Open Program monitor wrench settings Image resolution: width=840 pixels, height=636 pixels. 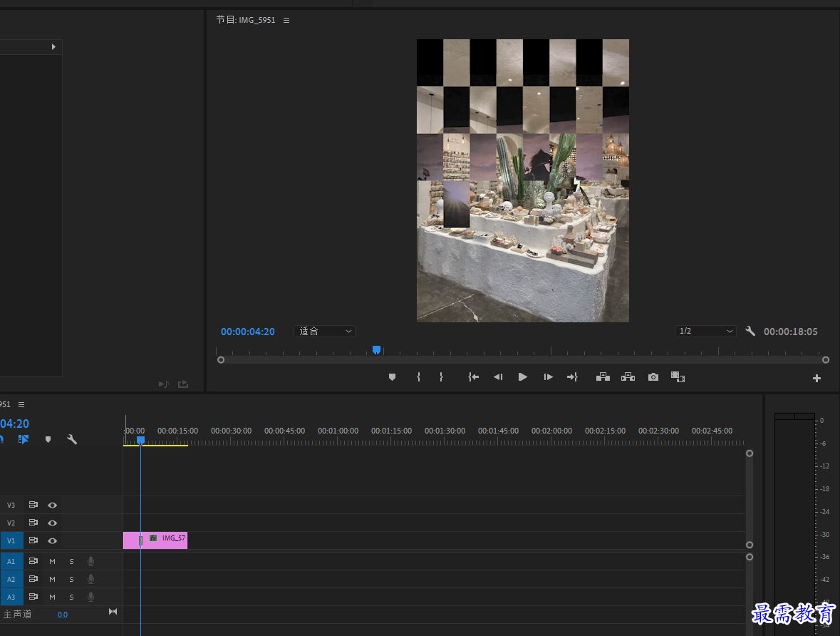750,331
